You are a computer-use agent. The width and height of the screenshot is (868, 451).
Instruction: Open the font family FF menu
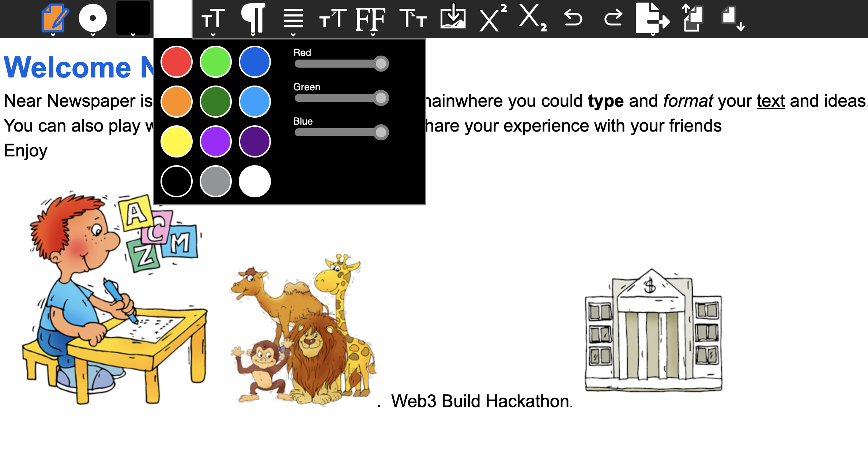[371, 19]
